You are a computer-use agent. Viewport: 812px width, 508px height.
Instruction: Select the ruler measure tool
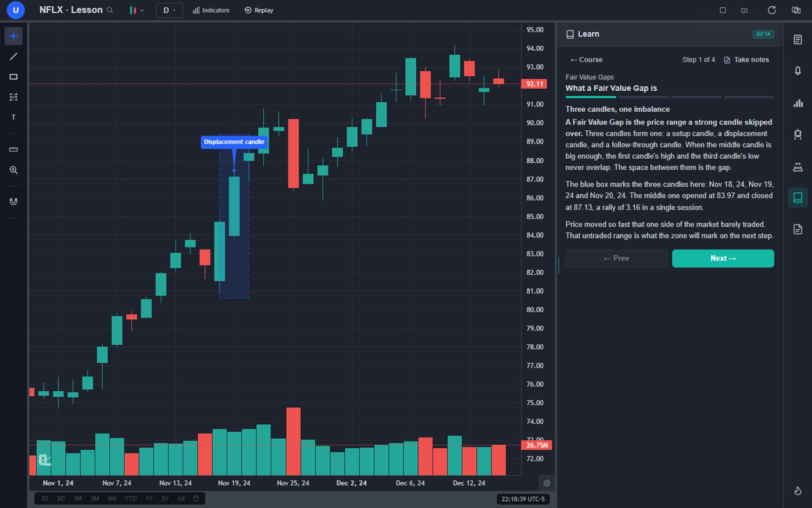[14, 150]
